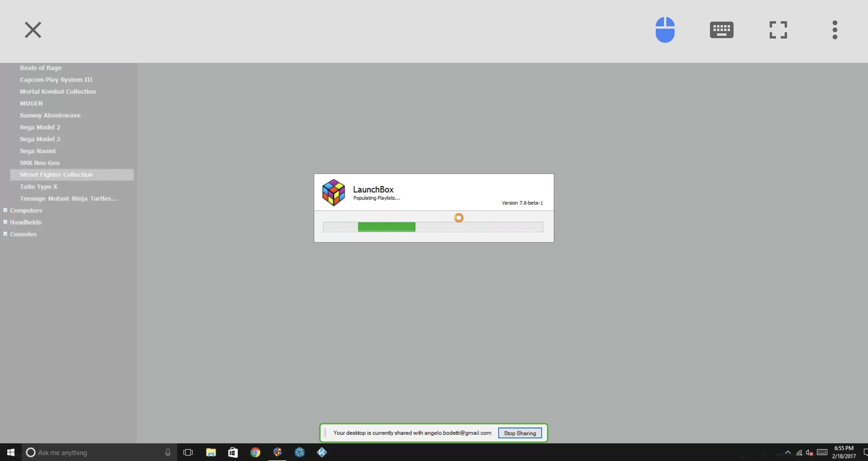Choose Sega Model 3 platform
This screenshot has width=868, height=461.
[40, 139]
